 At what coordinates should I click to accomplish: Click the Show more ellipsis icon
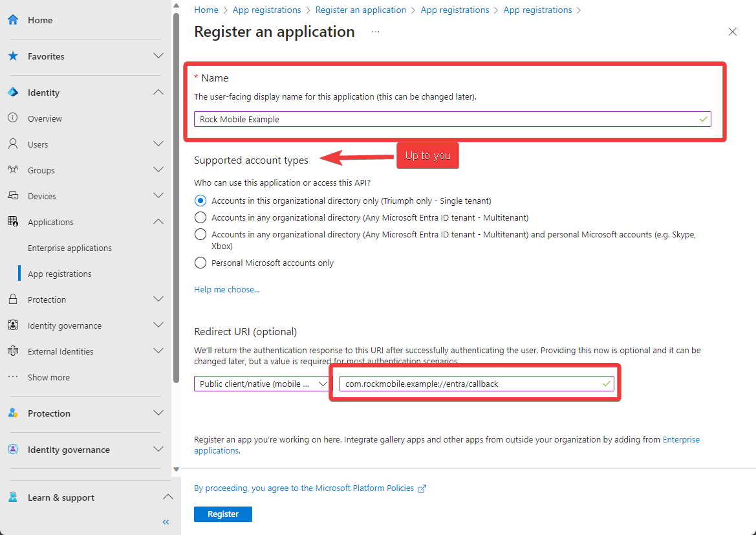pyautogui.click(x=13, y=377)
